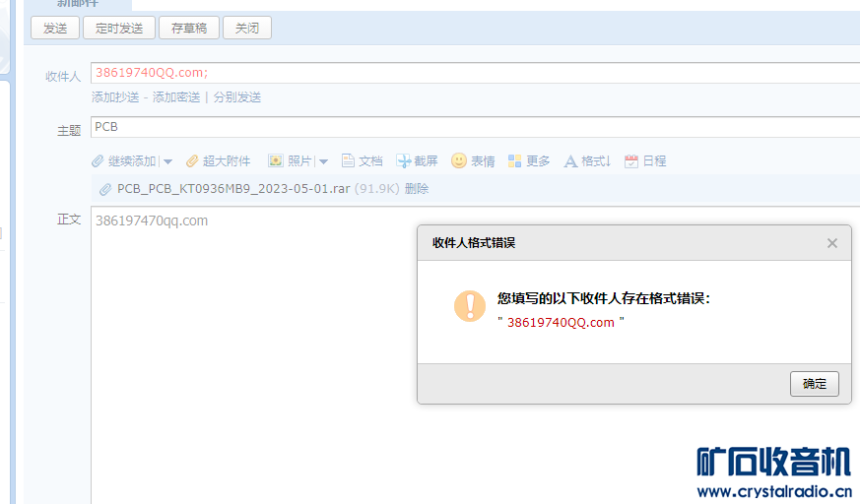
Task: Click the 添加抄送 link
Action: 115,97
